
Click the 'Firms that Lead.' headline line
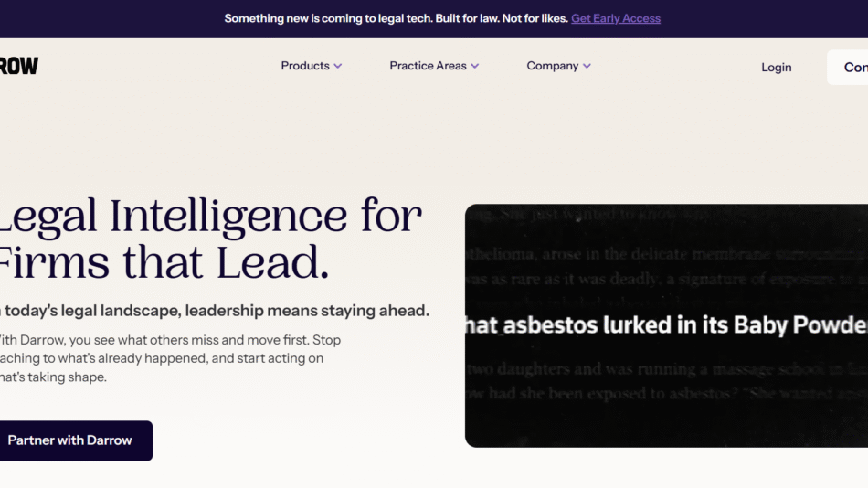[x=163, y=261]
